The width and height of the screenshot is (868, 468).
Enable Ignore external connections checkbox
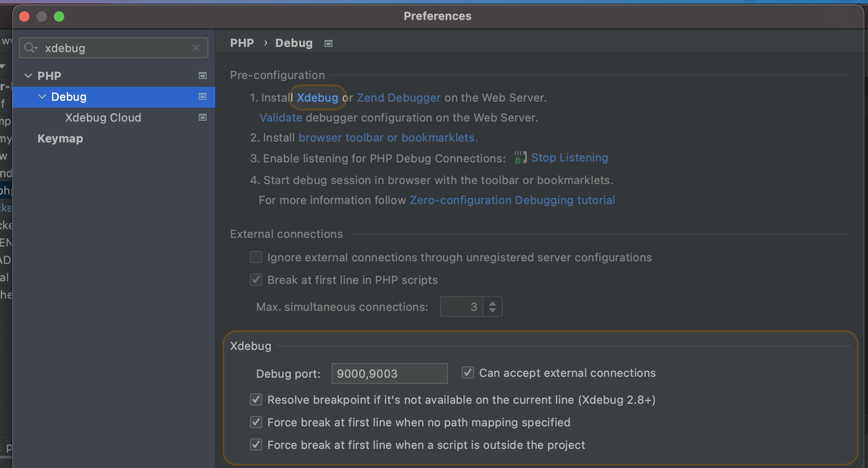[256, 257]
